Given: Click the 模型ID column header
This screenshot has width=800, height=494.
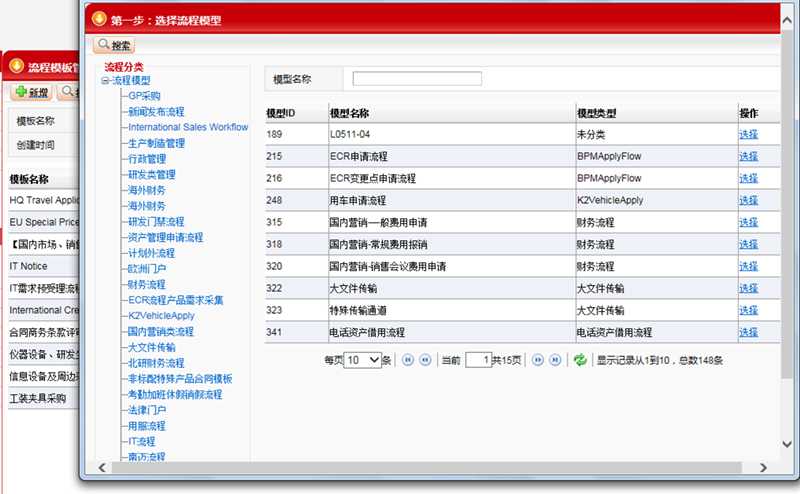Looking at the screenshot, I should click(281, 113).
